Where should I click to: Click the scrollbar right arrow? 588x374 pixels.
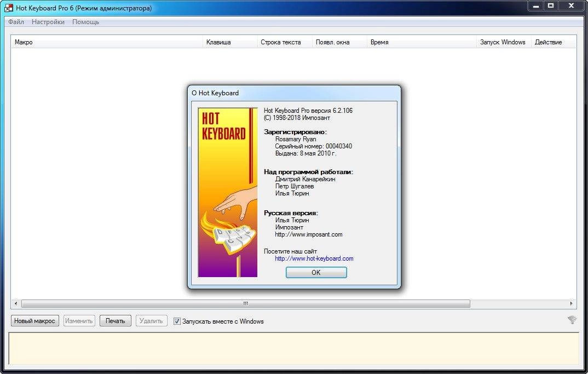point(571,303)
